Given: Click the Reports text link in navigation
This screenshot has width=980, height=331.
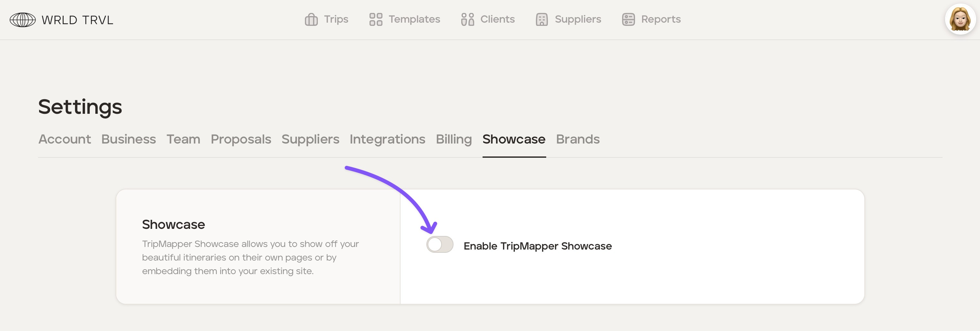Looking at the screenshot, I should click(x=661, y=19).
